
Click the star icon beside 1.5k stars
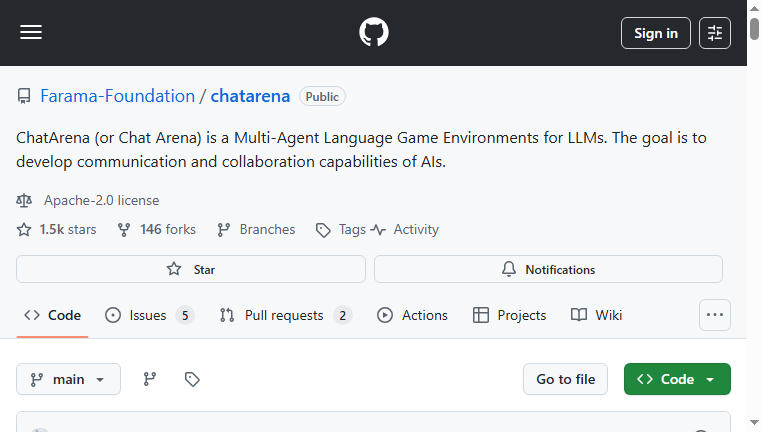click(x=24, y=229)
